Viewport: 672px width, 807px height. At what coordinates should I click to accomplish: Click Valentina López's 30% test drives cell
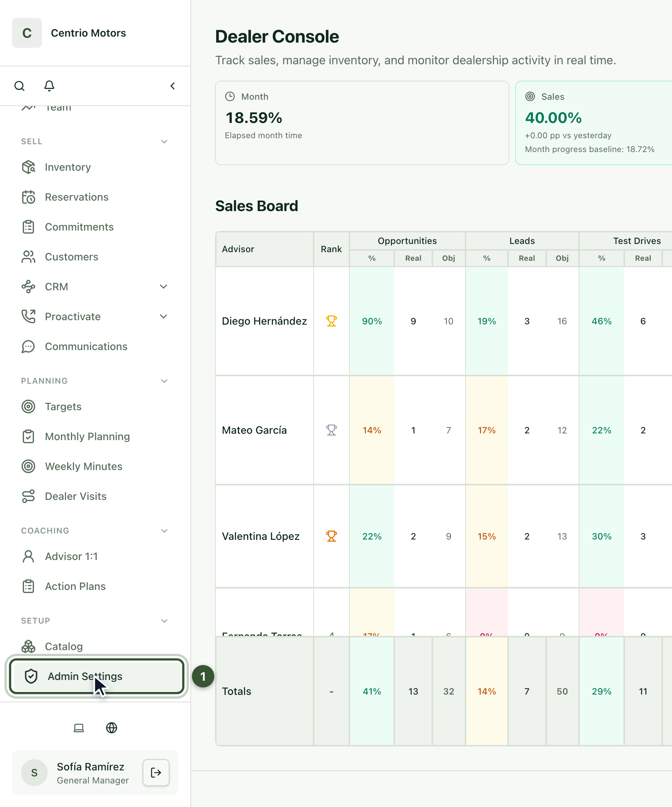(602, 537)
